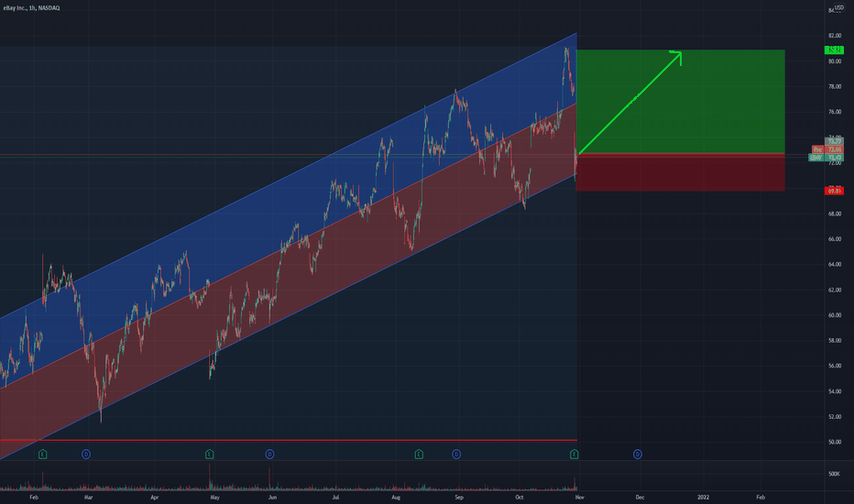Screen dimensions: 854x504
Task: Click the EBAY last price label
Action: [827, 158]
